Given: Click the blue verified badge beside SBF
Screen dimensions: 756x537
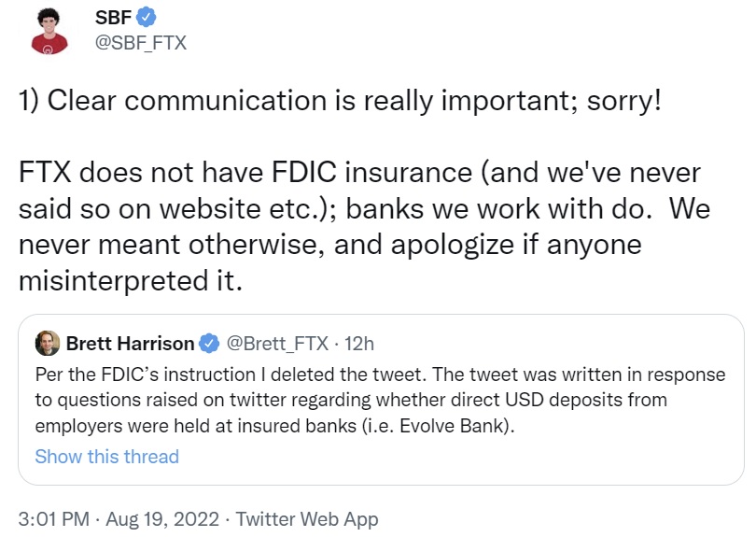Looking at the screenshot, I should pyautogui.click(x=145, y=17).
